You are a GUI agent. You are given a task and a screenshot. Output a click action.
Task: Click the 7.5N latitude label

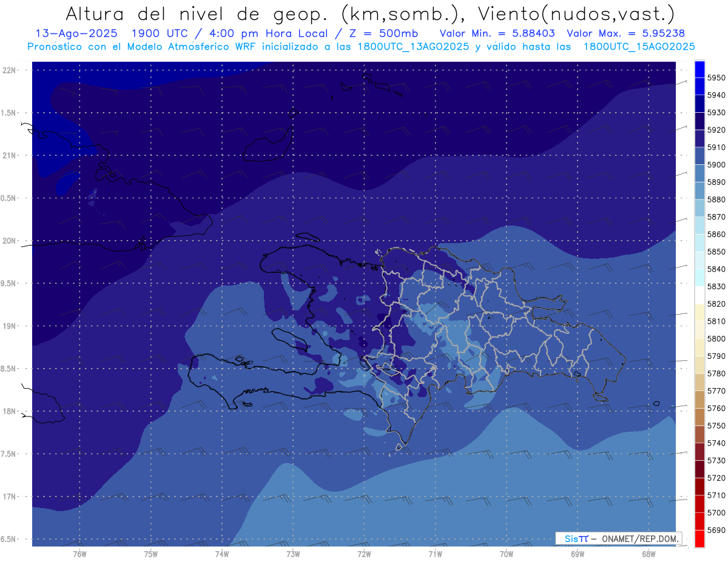9,454
